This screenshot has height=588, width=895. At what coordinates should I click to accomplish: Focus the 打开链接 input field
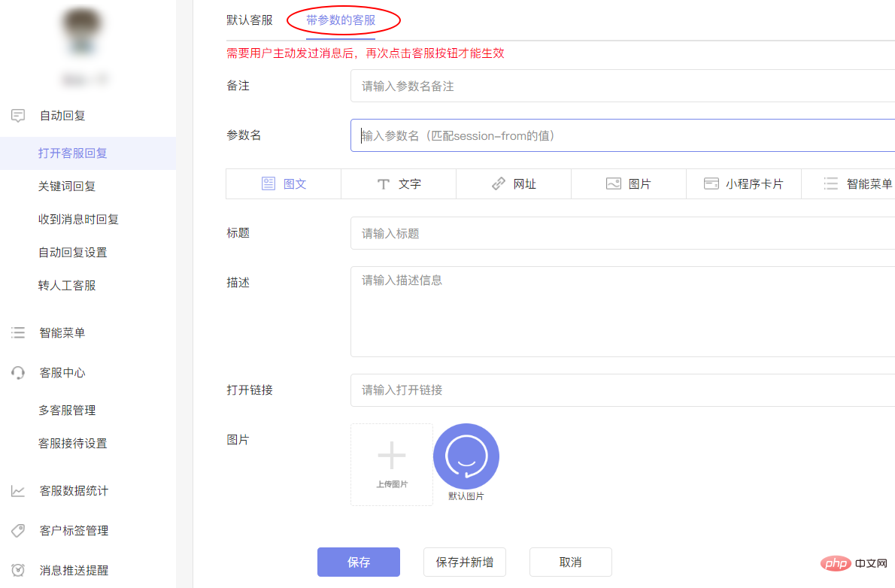point(623,390)
